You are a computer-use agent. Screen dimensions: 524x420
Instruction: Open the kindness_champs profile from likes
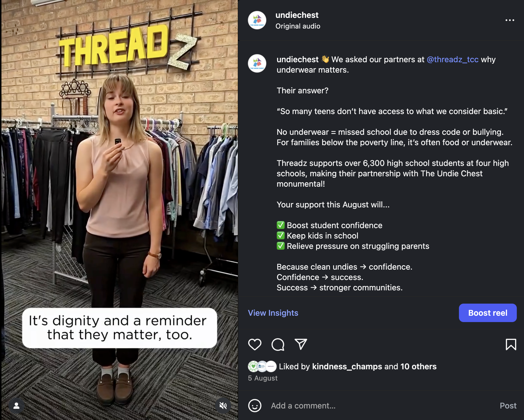coord(347,366)
